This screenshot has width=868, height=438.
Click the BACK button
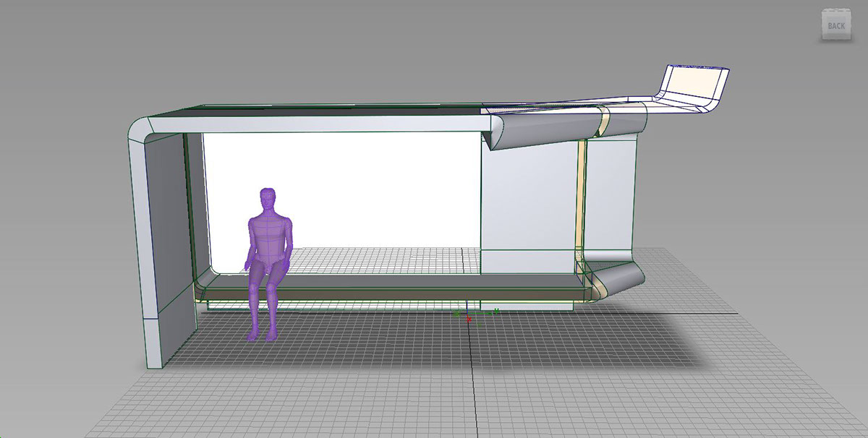point(835,25)
